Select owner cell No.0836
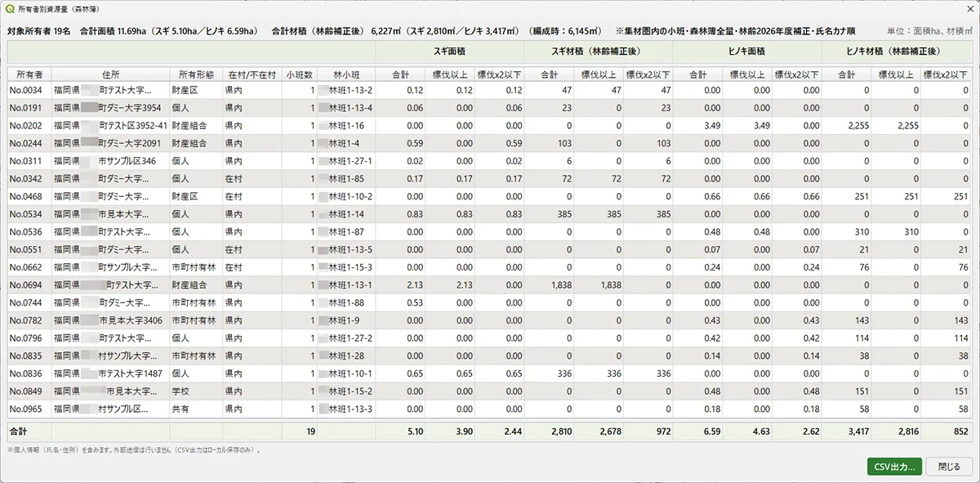980x483 pixels. coord(29,373)
